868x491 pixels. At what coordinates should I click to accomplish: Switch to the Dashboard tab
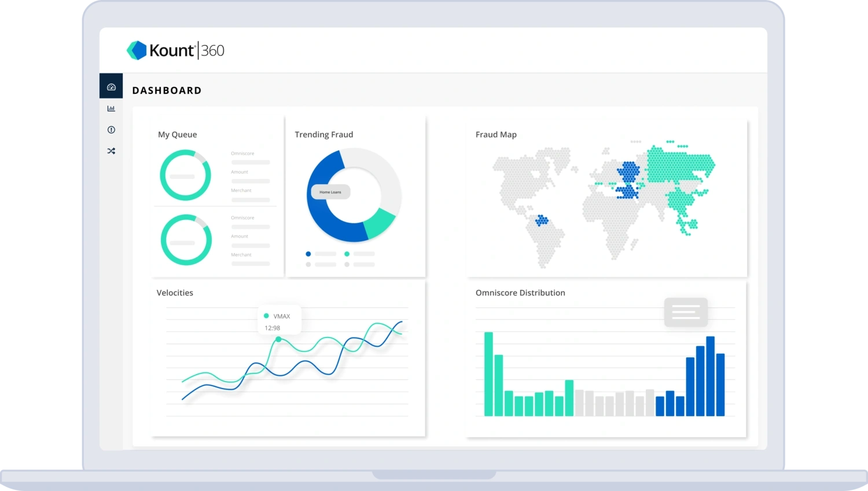167,90
